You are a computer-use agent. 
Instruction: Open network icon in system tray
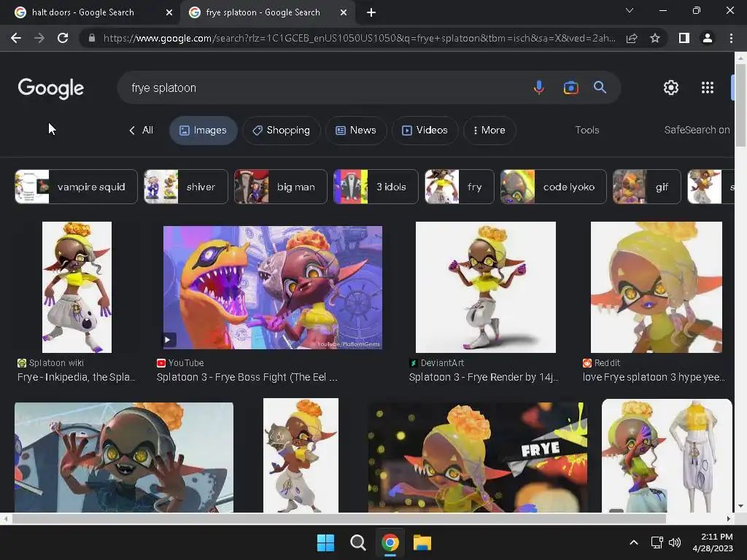(657, 542)
